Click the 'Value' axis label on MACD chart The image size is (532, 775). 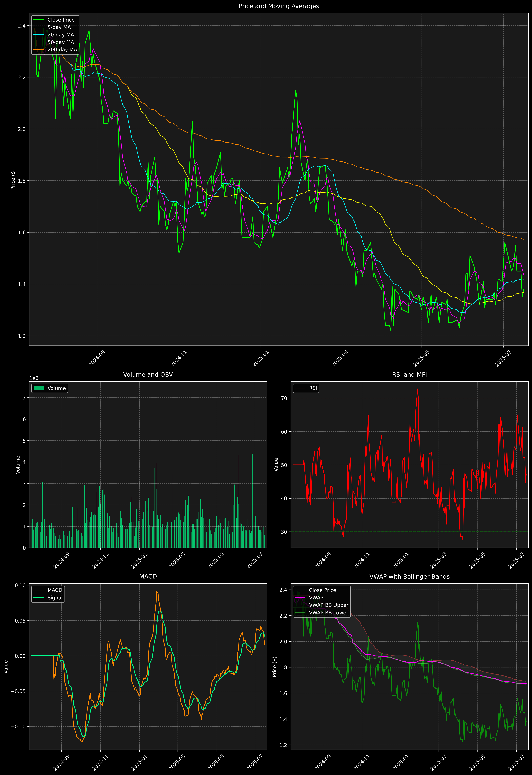tap(6, 667)
